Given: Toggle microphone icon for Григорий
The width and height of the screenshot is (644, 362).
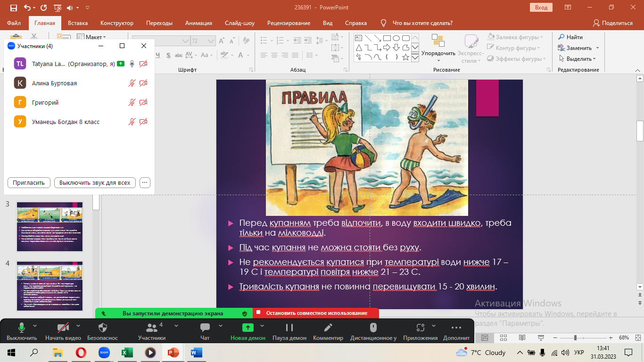Looking at the screenshot, I should coord(132,102).
